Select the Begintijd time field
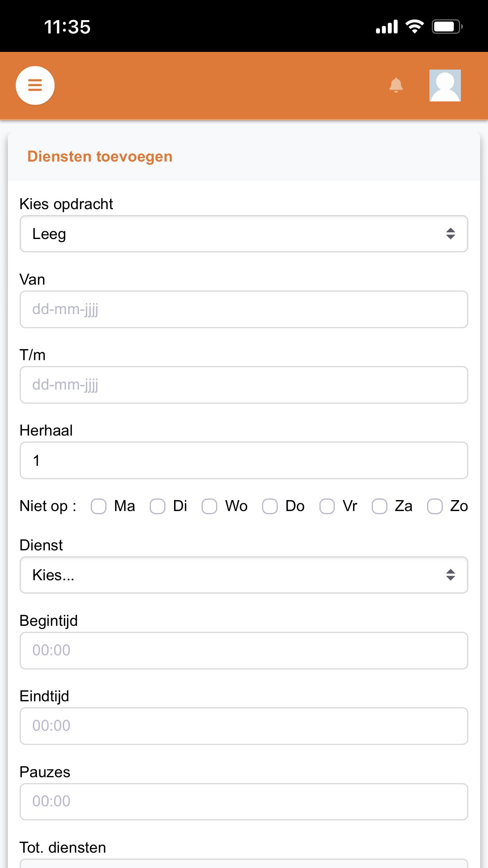 coord(244,651)
